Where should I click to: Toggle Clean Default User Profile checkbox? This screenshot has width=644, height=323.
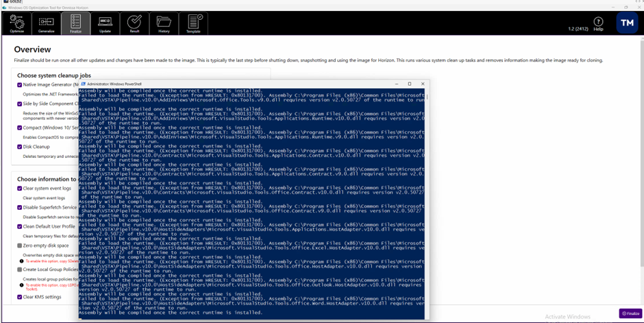(20, 226)
